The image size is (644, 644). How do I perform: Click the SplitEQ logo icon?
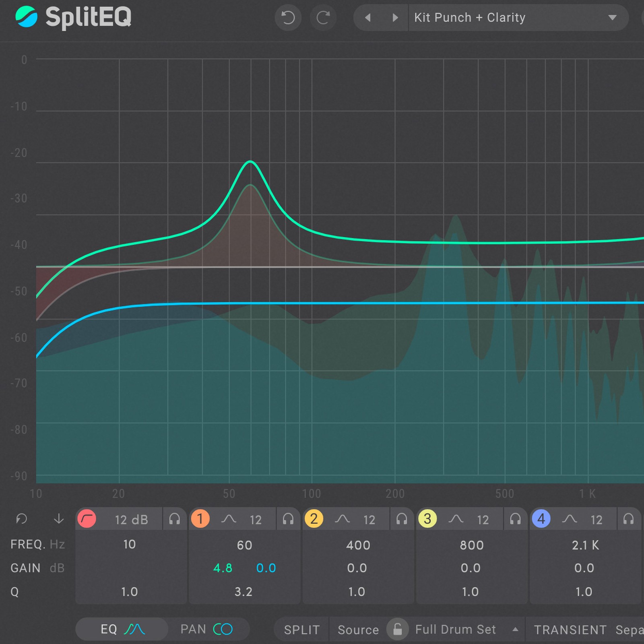pos(27,17)
